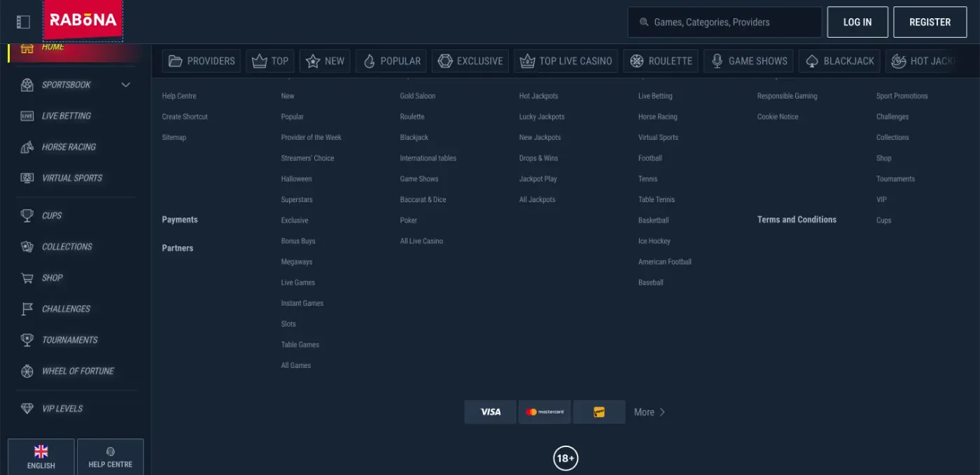980x475 pixels.
Task: Click the Live Betting icon in sidebar
Action: coord(27,116)
